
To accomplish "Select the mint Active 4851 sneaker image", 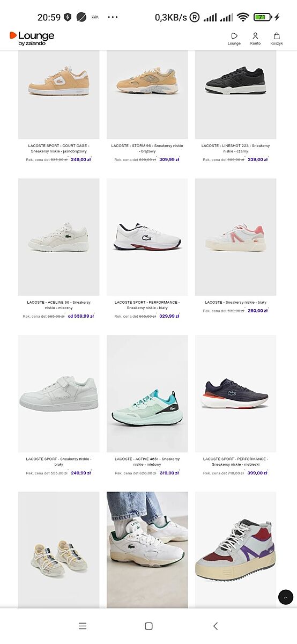I will [x=147, y=394].
